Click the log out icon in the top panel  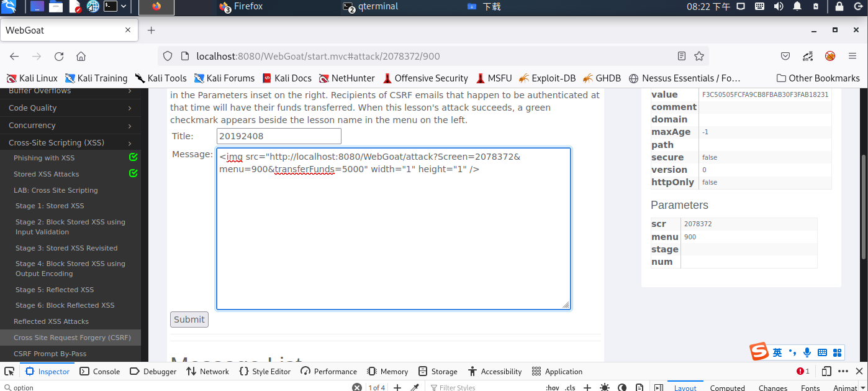[x=858, y=7]
